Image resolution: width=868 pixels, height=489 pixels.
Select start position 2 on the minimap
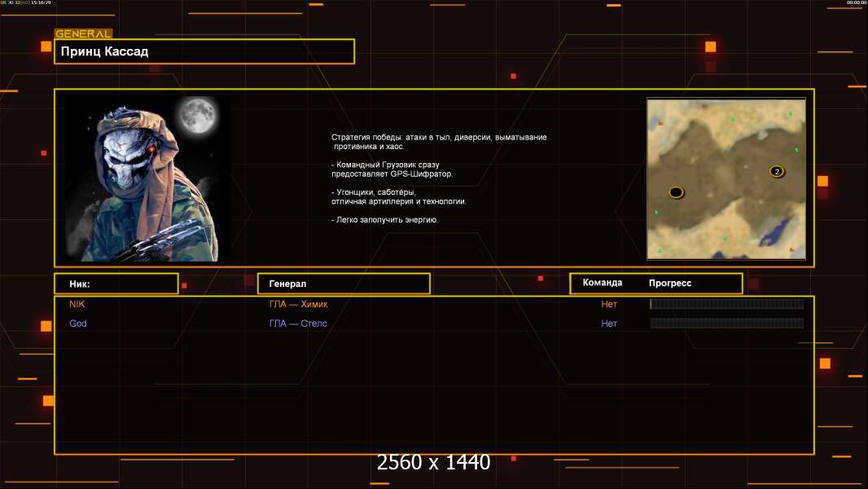click(x=777, y=171)
